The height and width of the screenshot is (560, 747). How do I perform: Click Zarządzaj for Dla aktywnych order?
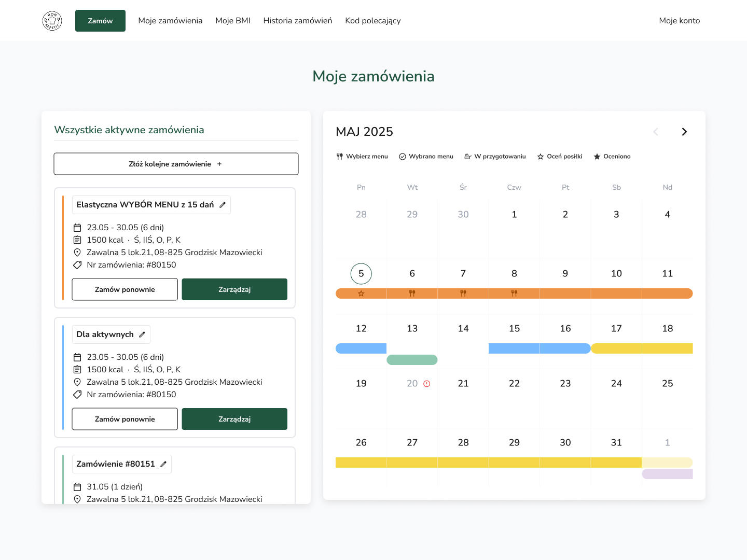(234, 419)
